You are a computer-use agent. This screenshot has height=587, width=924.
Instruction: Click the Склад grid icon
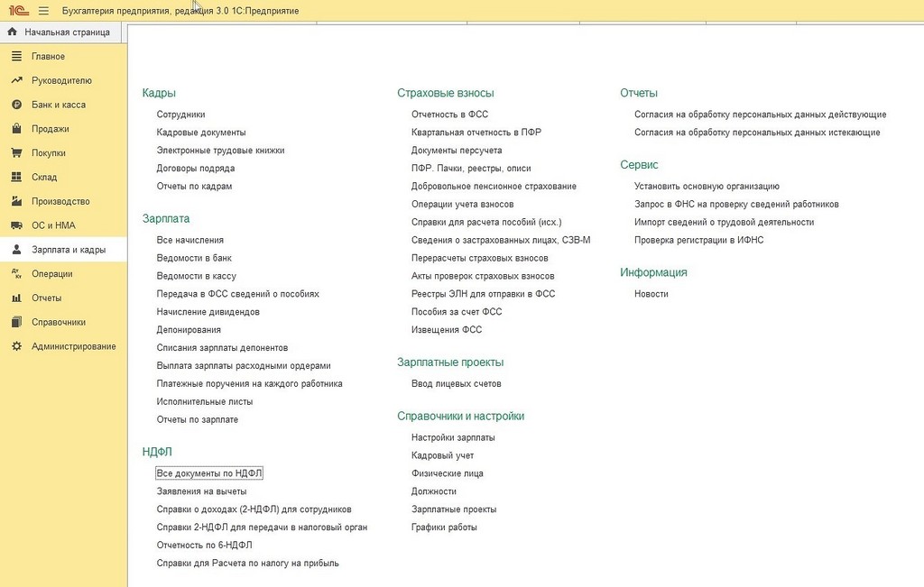16,177
